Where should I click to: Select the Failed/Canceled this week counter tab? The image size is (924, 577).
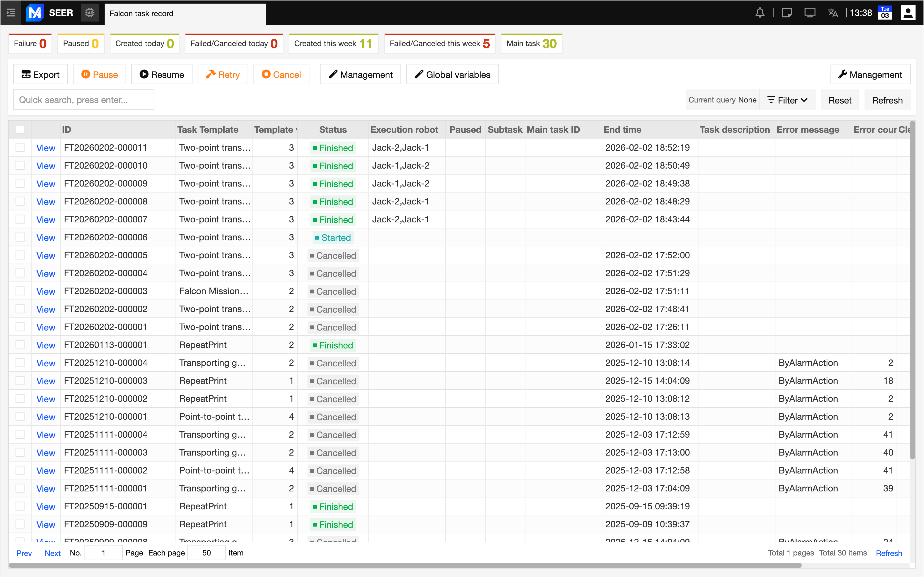pyautogui.click(x=439, y=44)
